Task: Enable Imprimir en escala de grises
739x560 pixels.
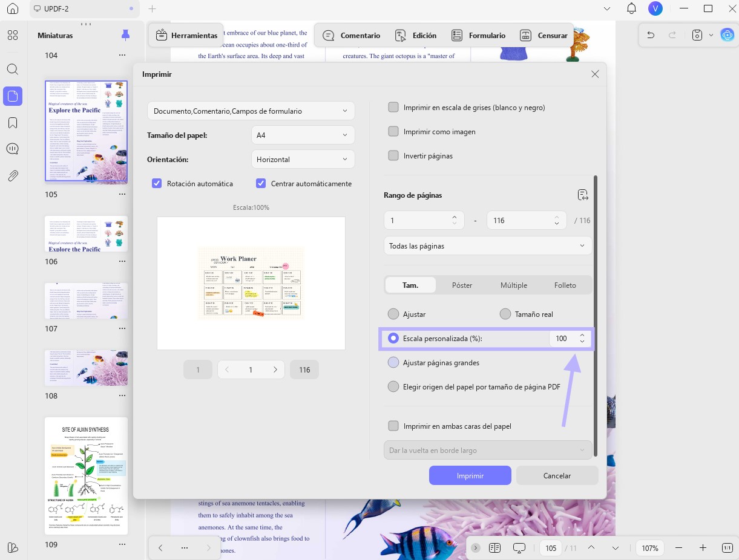Action: (393, 107)
